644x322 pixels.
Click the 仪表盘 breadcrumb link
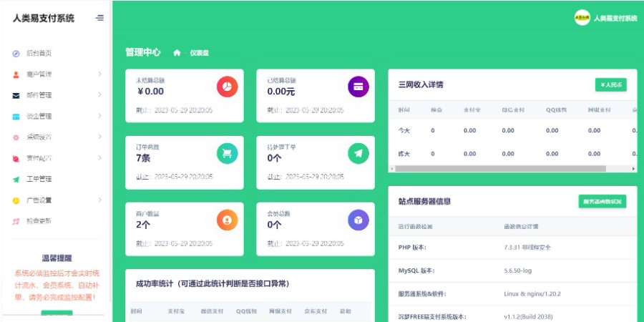click(199, 53)
